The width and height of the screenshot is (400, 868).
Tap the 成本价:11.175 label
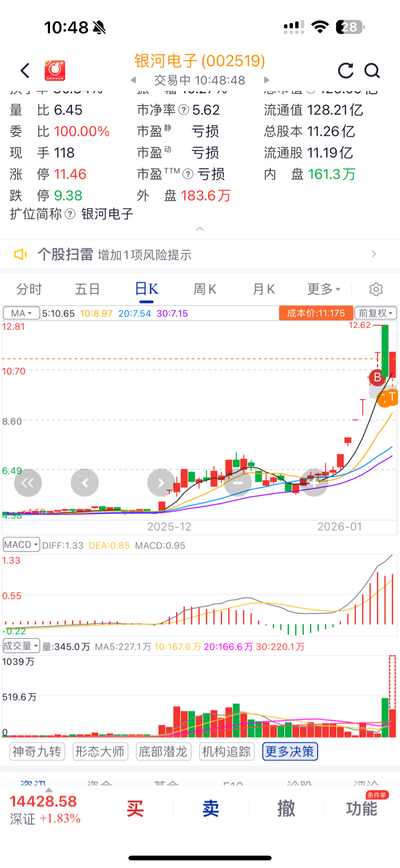click(x=316, y=313)
